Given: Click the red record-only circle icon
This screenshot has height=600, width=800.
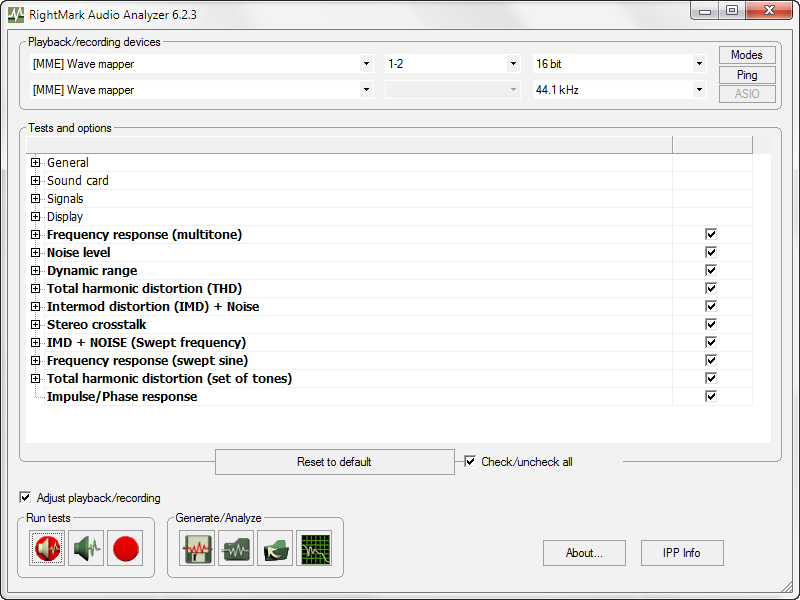Looking at the screenshot, I should point(126,548).
